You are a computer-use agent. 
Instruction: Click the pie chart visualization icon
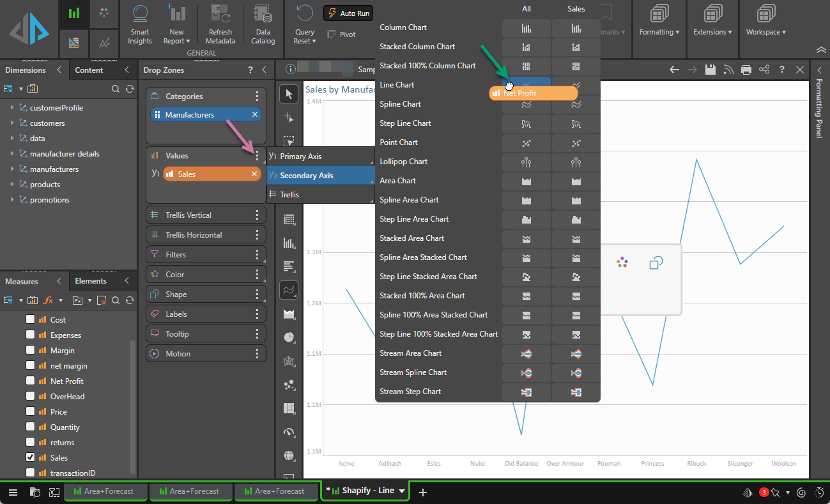[289, 337]
